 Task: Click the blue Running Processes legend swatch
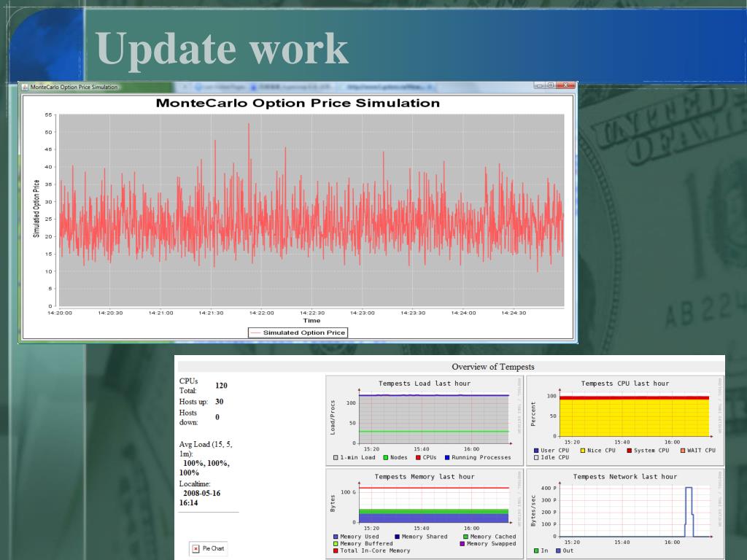447,458
